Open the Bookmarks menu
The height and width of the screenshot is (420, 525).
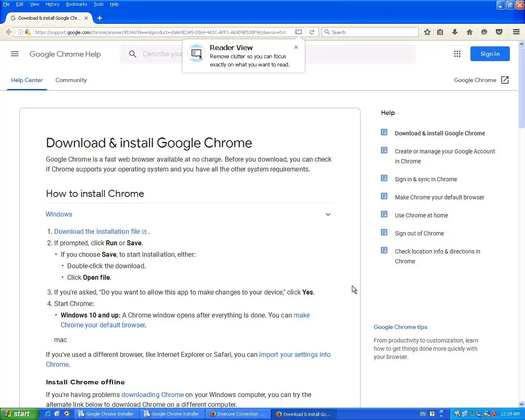76,4
